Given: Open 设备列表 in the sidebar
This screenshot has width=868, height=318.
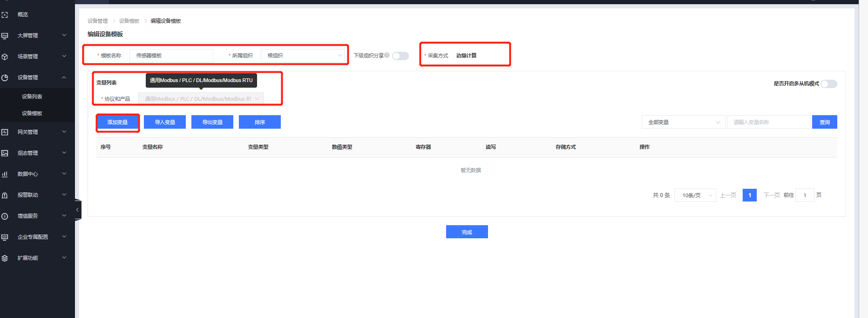Looking at the screenshot, I should (x=32, y=97).
